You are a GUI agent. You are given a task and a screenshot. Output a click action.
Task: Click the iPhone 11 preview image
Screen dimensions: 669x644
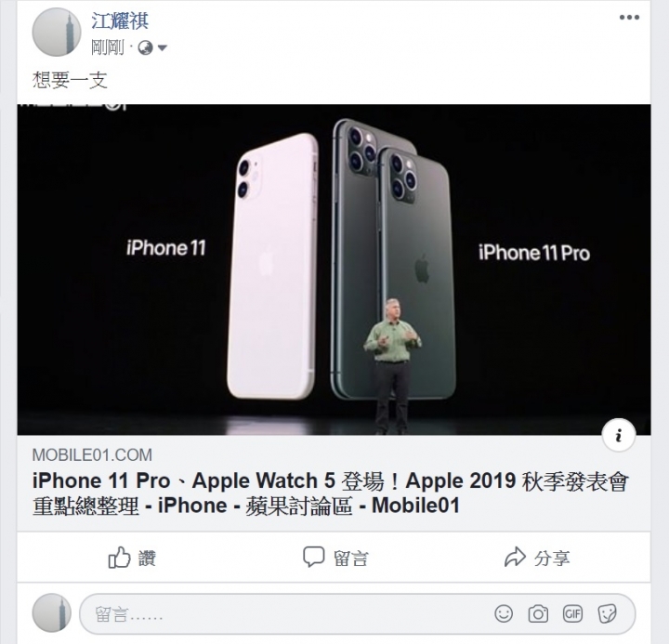coord(334,269)
